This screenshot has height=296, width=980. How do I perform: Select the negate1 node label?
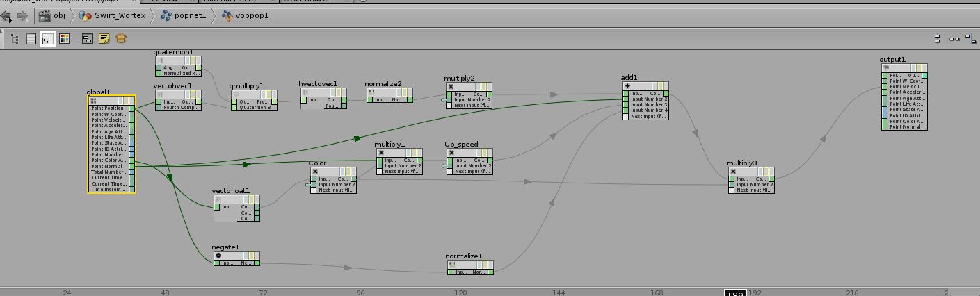(x=225, y=247)
